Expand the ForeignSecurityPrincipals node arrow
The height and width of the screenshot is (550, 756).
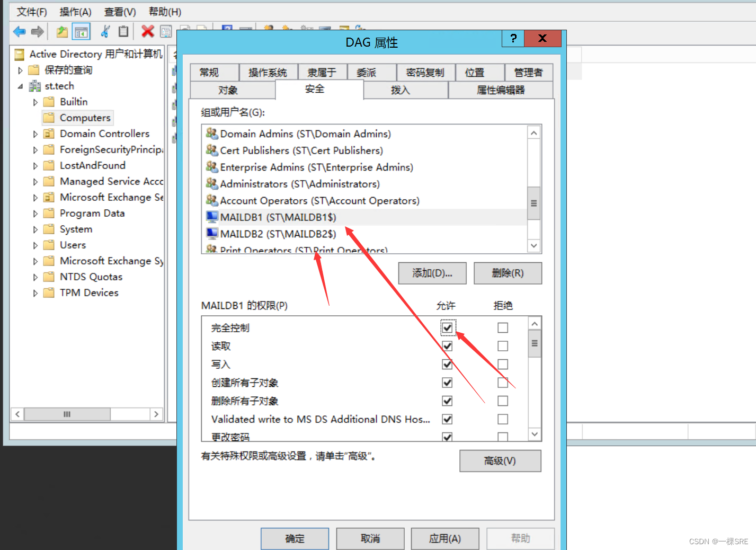pyautogui.click(x=35, y=149)
